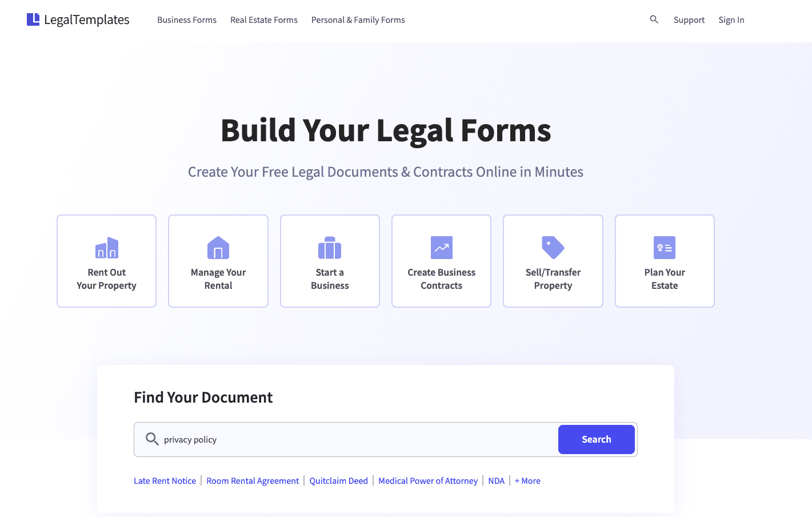Select the Create Business Contracts label
Viewport: 812px width, 517px height.
442,279
